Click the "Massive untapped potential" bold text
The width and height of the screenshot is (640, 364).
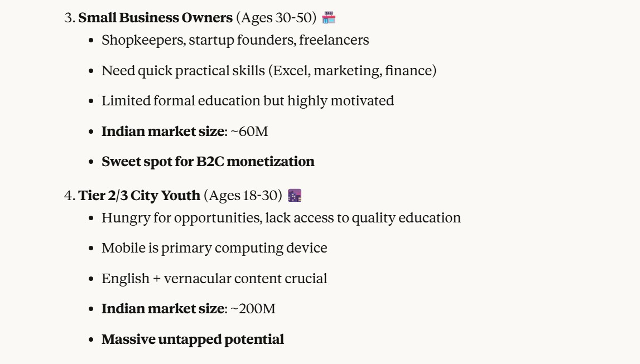[193, 339]
